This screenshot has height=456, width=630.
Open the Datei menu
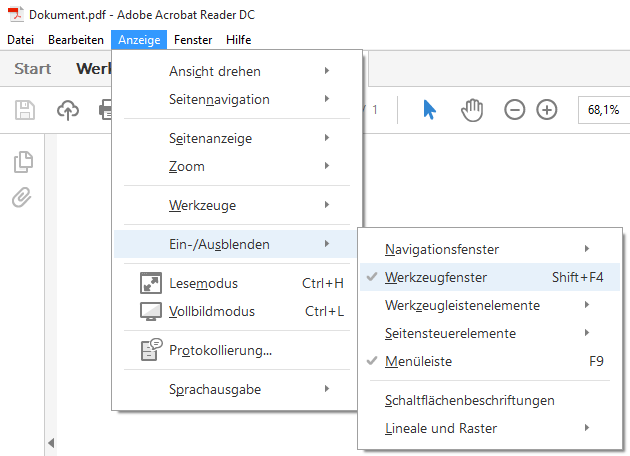tap(20, 40)
